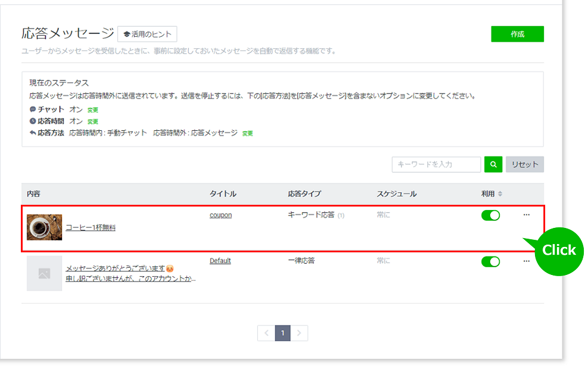Click the キーワードを入力 search field
The width and height of the screenshot is (588, 366).
[x=436, y=164]
